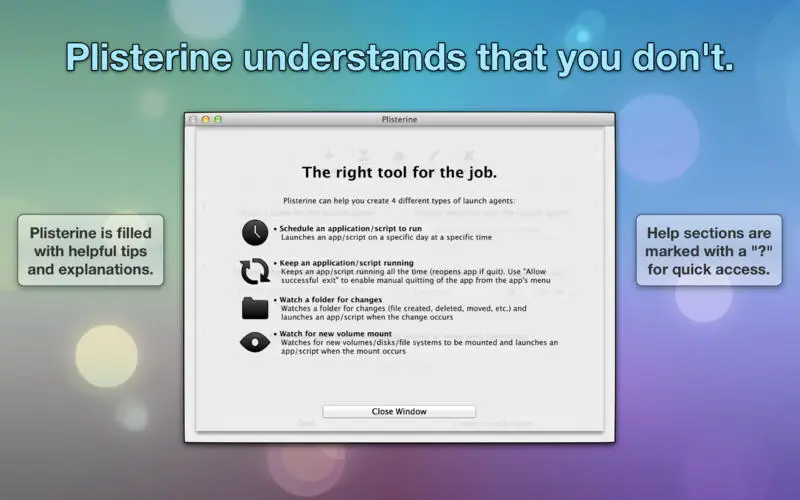Select 'Watch a folder for changes' heading
800x500 pixels.
(331, 299)
